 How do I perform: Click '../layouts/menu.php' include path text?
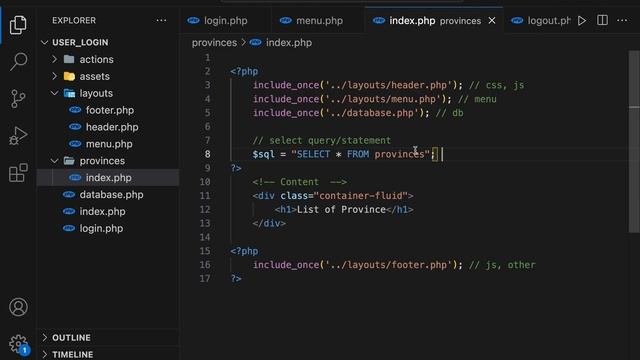coord(383,99)
